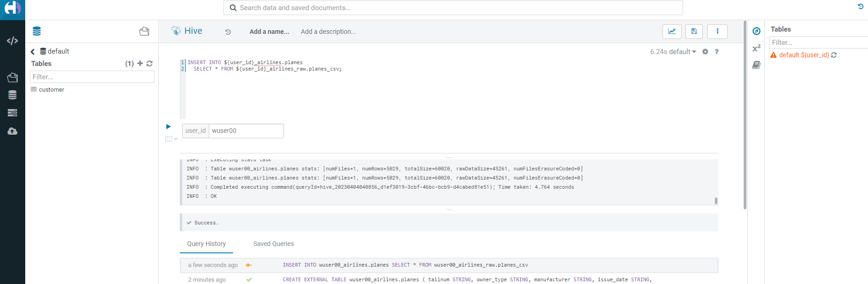This screenshot has height=284, width=868.
Task: Click the cloud upload importer icon
Action: 12,131
